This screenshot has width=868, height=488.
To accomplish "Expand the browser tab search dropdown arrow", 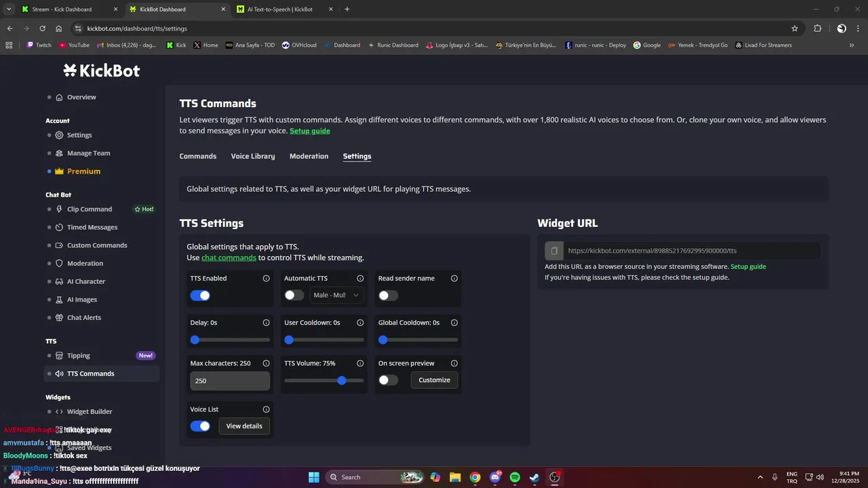I will 9,9.
